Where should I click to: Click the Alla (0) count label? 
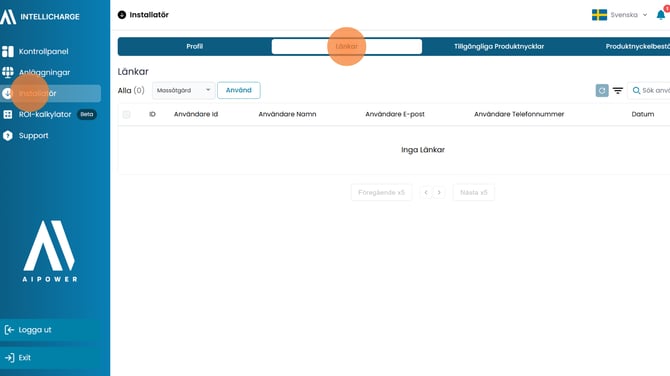[x=131, y=90]
